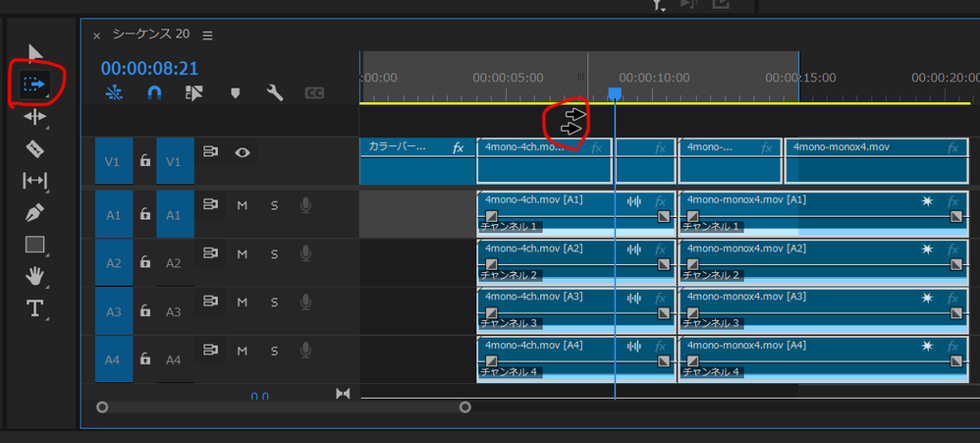This screenshot has width=980, height=443.
Task: Close the シーケンス 20 tab
Action: [x=96, y=35]
